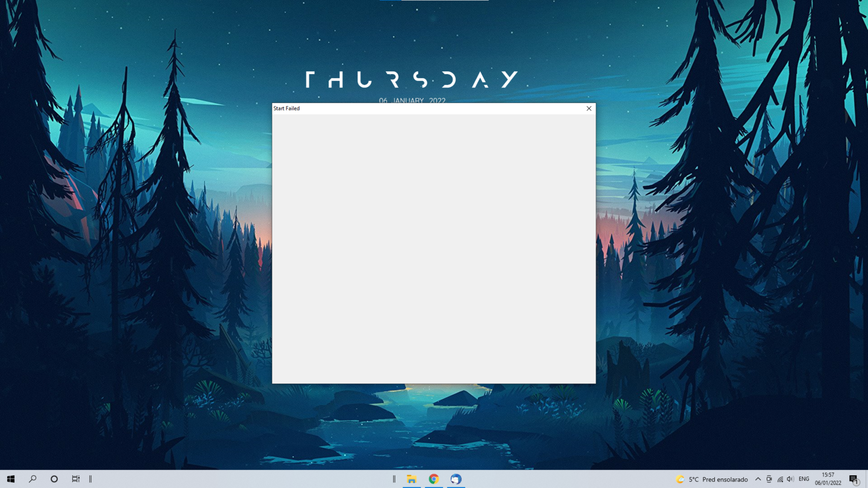This screenshot has height=488, width=868.
Task: Click 'Pred ensolarado' weather text
Action: (x=725, y=480)
